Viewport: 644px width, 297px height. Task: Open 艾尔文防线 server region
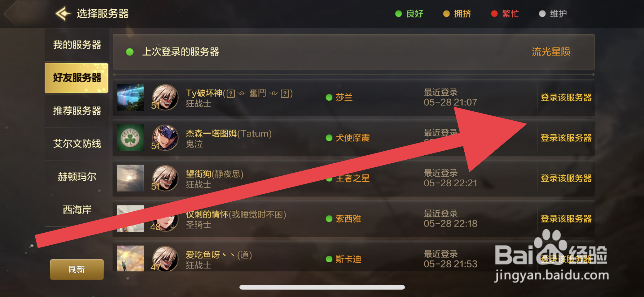point(77,144)
